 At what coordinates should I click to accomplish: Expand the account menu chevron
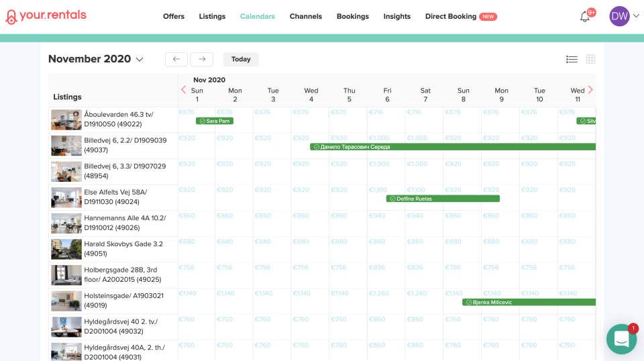coord(636,16)
